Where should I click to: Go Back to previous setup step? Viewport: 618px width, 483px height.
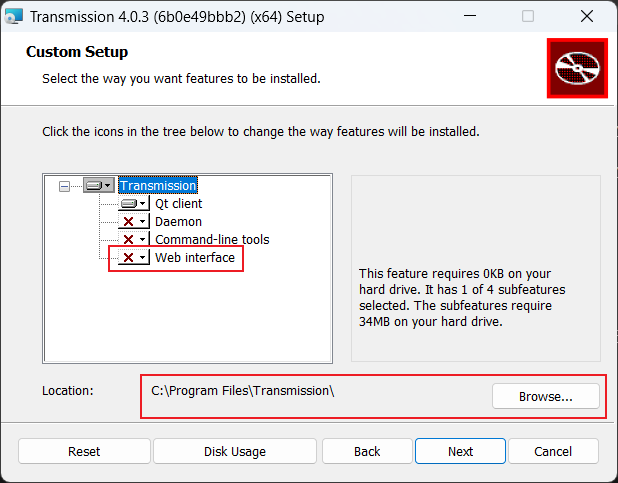367,451
